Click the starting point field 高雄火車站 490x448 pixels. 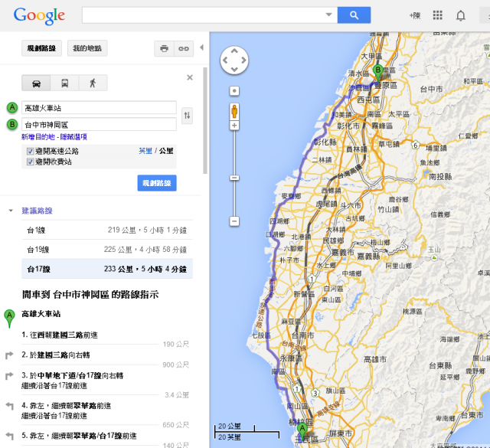[x=99, y=108]
